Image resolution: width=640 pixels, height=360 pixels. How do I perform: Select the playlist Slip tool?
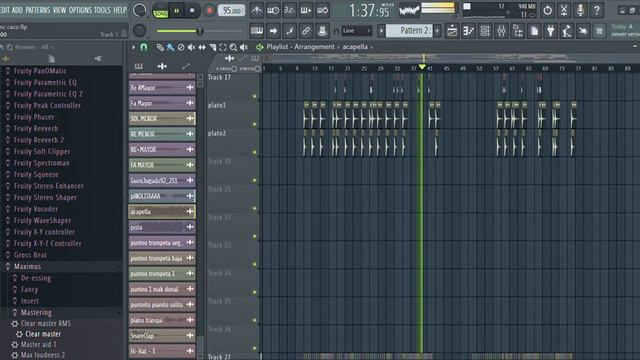click(x=202, y=47)
